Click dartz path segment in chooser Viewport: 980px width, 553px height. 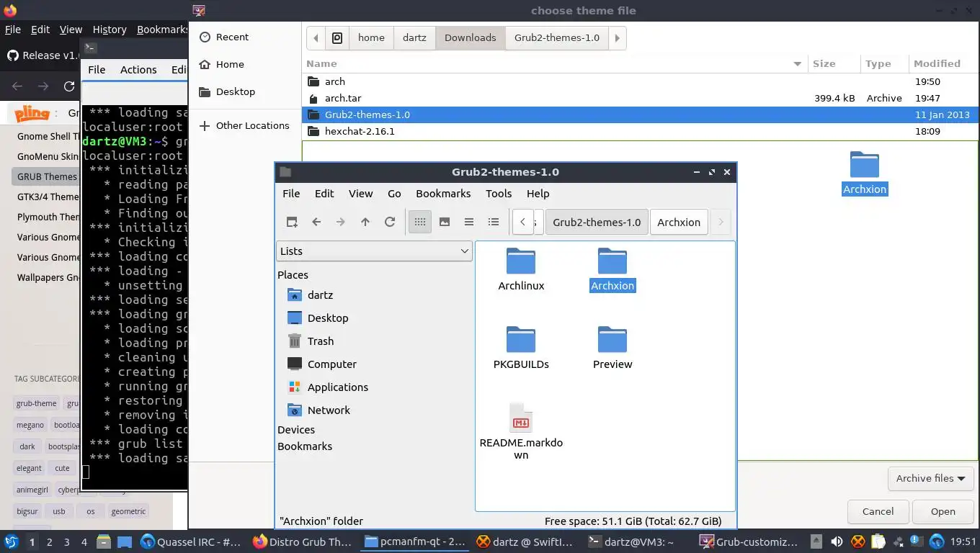click(x=414, y=37)
